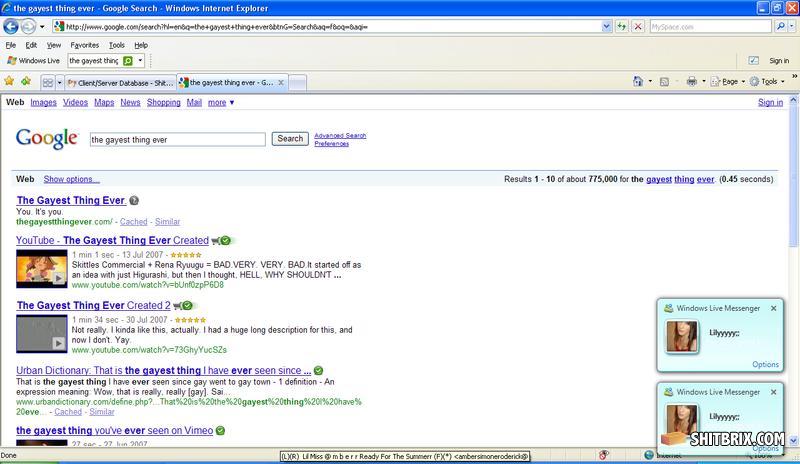Open The Gayest Thing Ever result
Image resolution: width=800 pixels, height=464 pixels.
tap(71, 200)
